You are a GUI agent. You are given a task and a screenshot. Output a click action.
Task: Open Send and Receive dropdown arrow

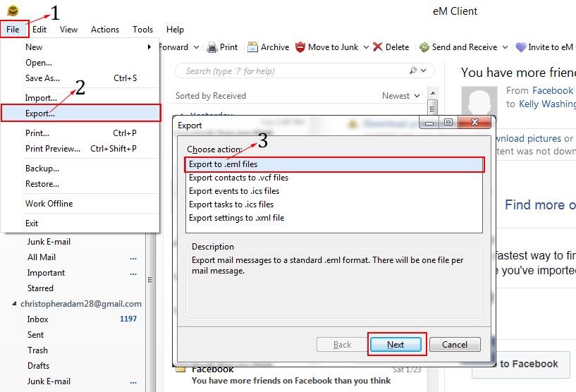pyautogui.click(x=505, y=47)
